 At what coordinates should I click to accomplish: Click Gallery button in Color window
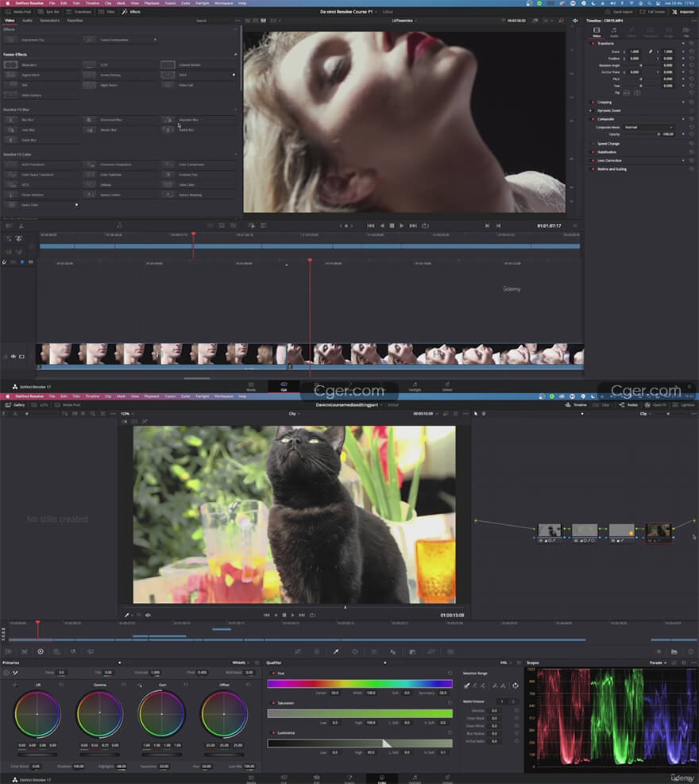[15, 404]
